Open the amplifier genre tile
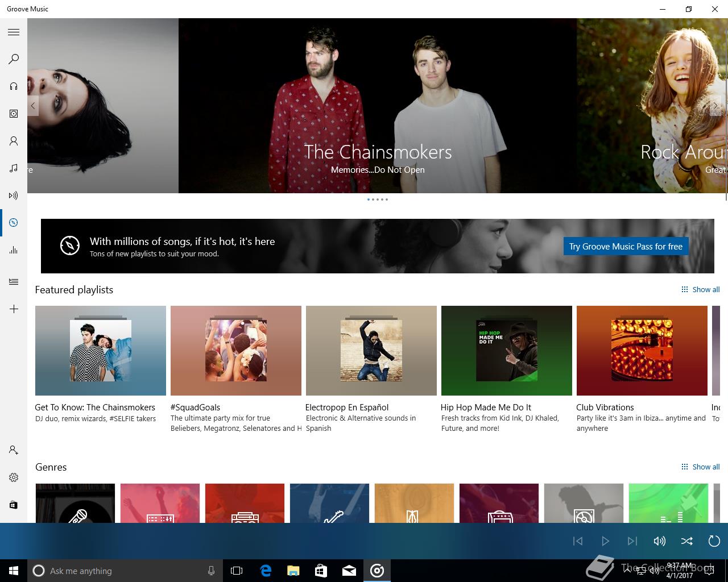This screenshot has height=582, width=728. point(499,503)
